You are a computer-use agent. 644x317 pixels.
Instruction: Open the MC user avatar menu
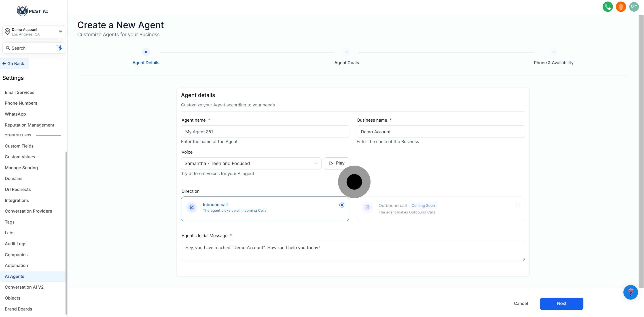[x=634, y=7]
